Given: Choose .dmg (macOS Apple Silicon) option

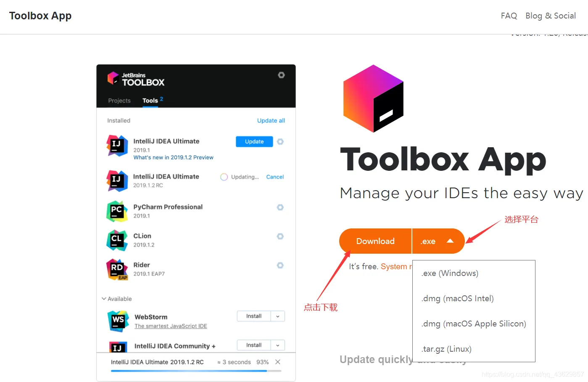Looking at the screenshot, I should click(474, 324).
